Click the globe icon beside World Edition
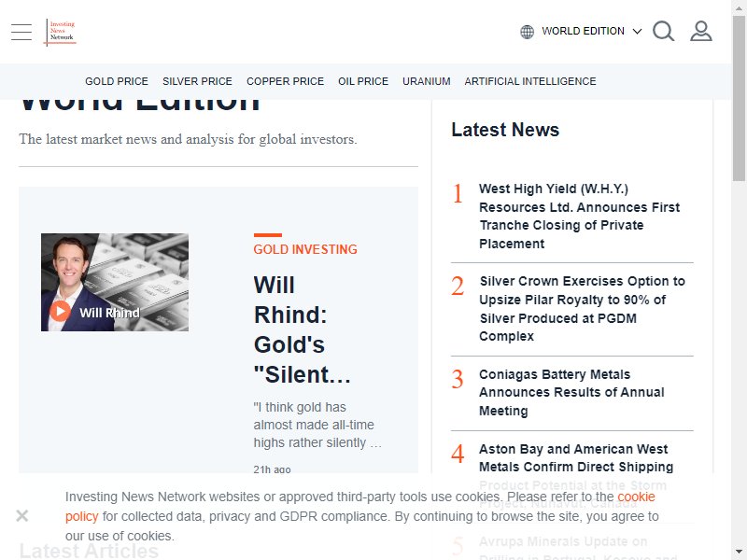This screenshot has height=560, width=747. pyautogui.click(x=527, y=32)
